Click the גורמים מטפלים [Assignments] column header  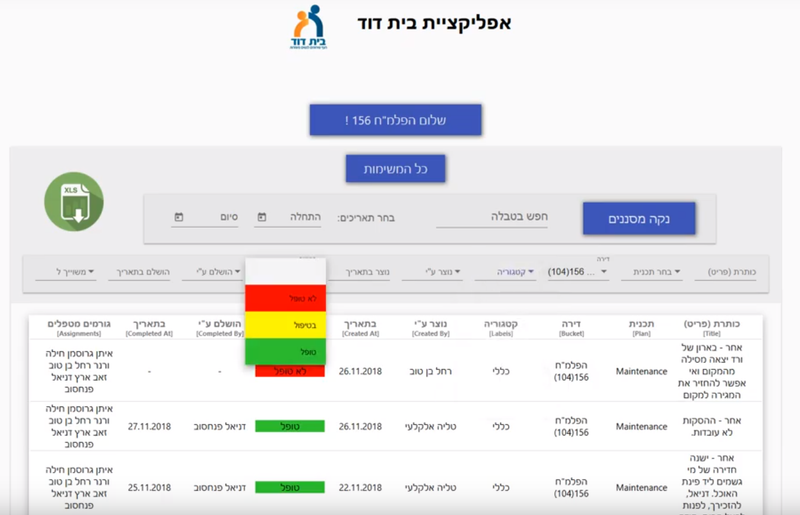(79, 328)
